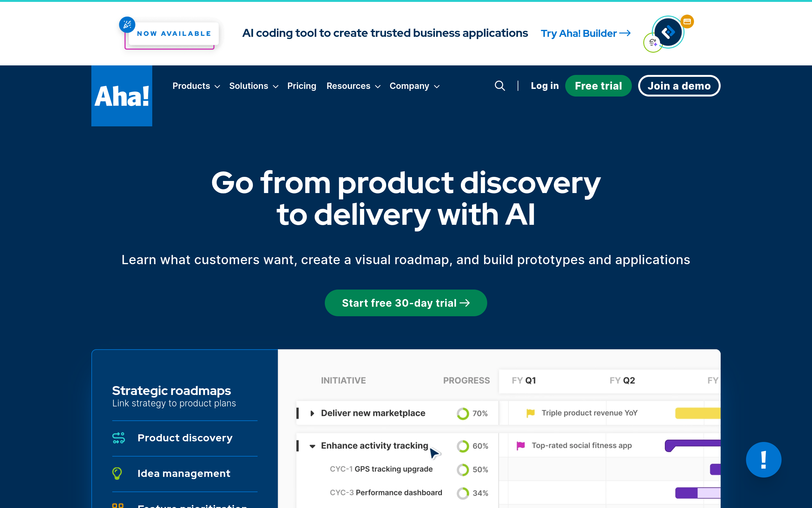Click the yellow flag beside Triple product revenue
This screenshot has height=508, width=812.
coord(530,413)
